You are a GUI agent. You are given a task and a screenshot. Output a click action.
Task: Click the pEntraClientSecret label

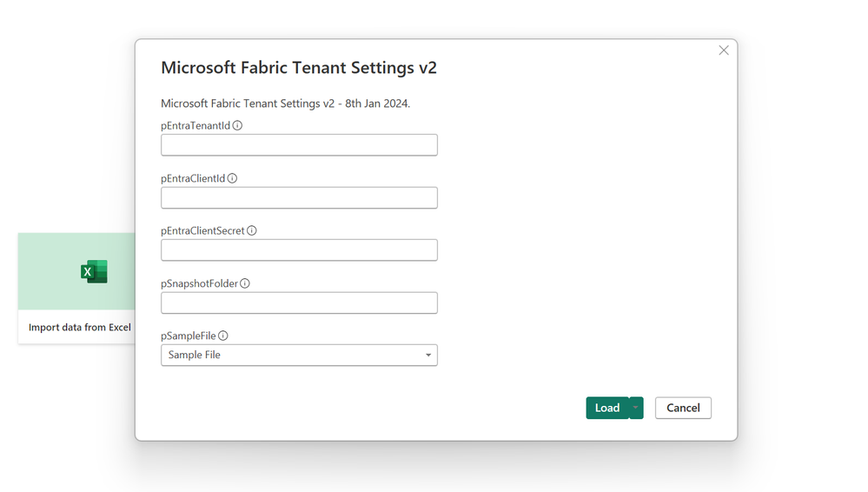pos(202,230)
